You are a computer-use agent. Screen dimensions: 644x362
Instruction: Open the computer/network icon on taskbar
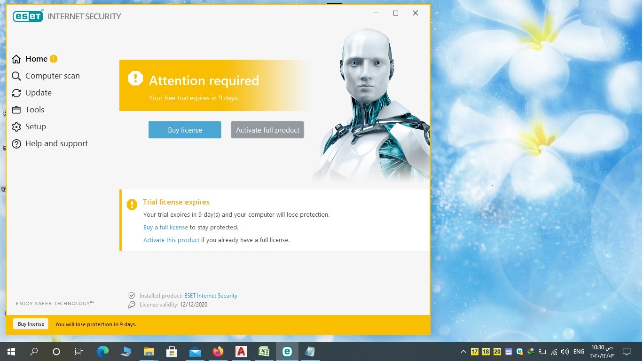coord(126,352)
